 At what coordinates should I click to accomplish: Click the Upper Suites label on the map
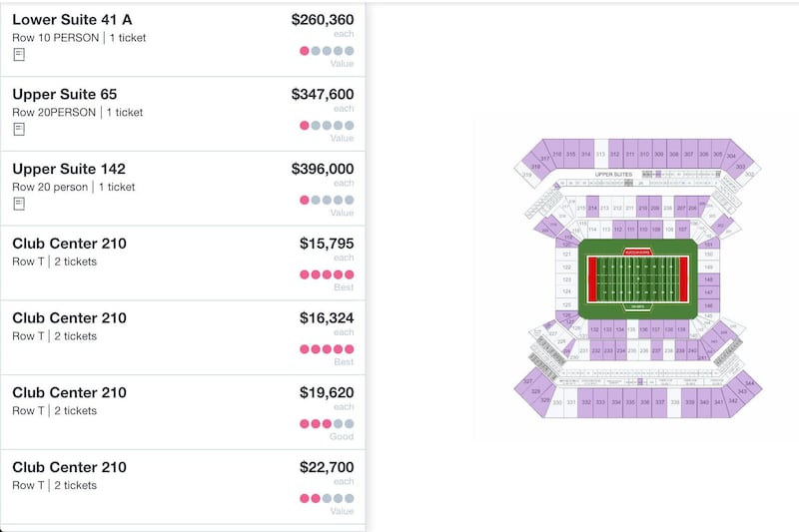pyautogui.click(x=613, y=174)
